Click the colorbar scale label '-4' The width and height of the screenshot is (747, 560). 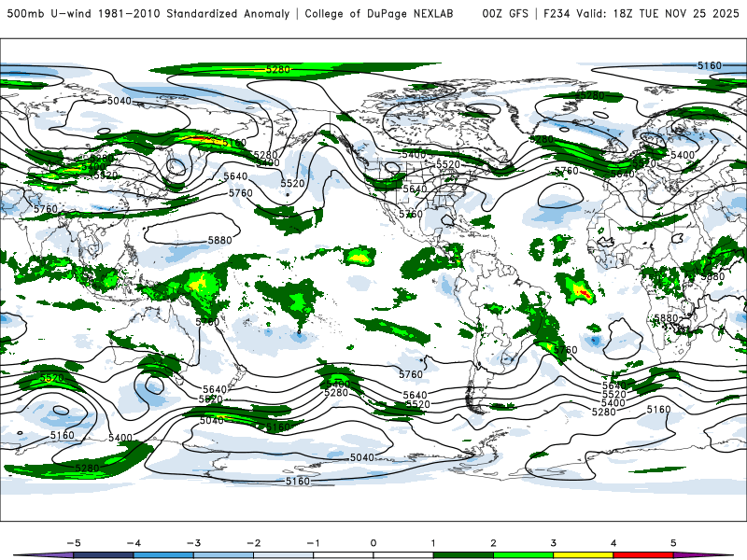(134, 543)
